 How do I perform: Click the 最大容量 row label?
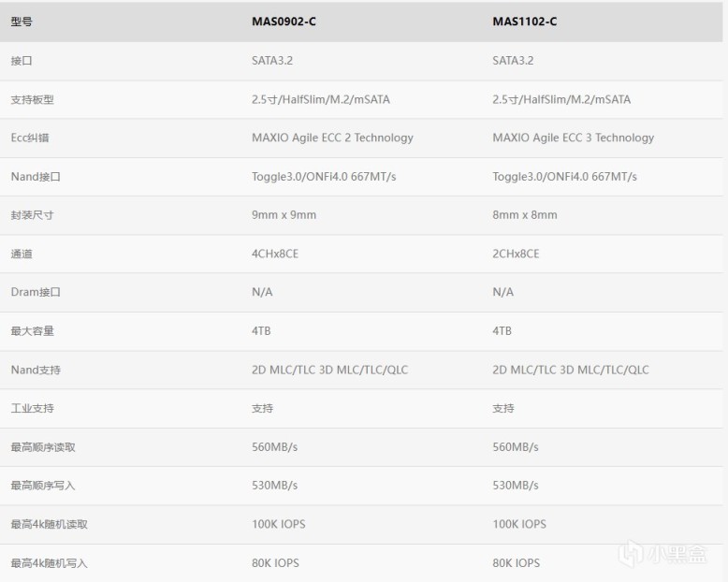32,331
